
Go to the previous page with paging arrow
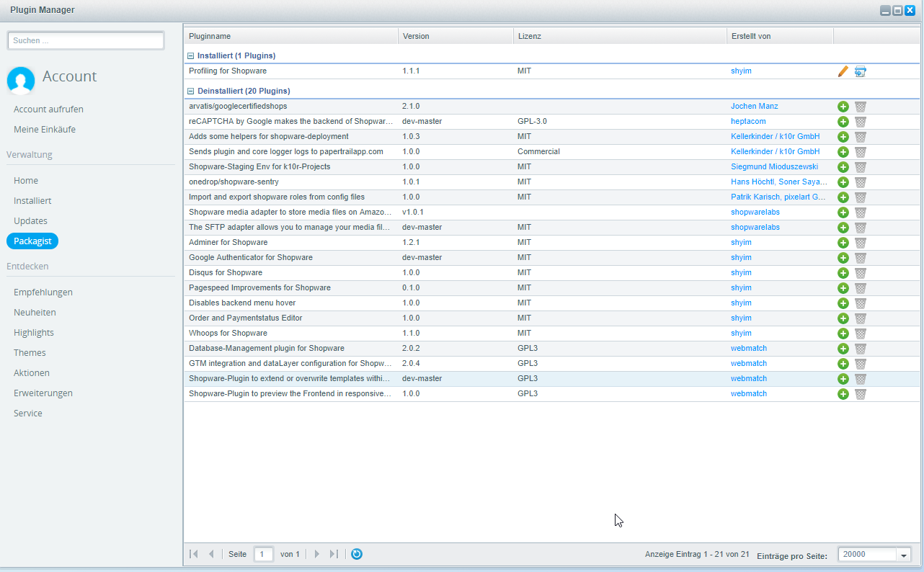(x=211, y=554)
